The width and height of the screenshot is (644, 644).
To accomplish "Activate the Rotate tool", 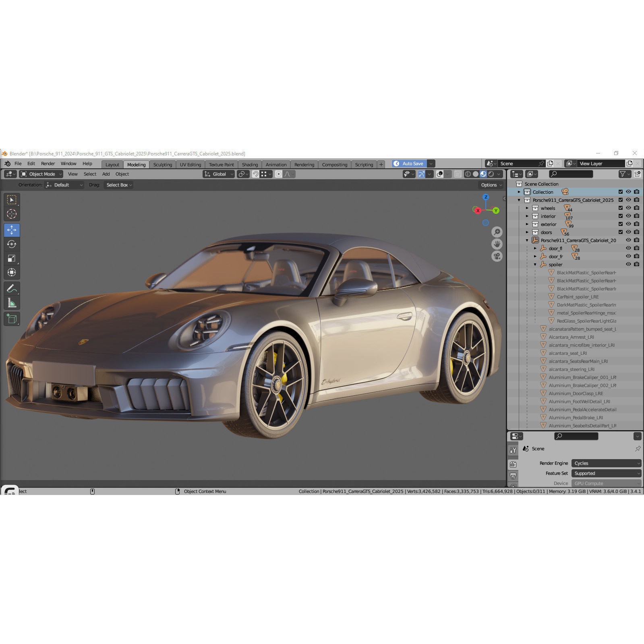I will point(12,244).
